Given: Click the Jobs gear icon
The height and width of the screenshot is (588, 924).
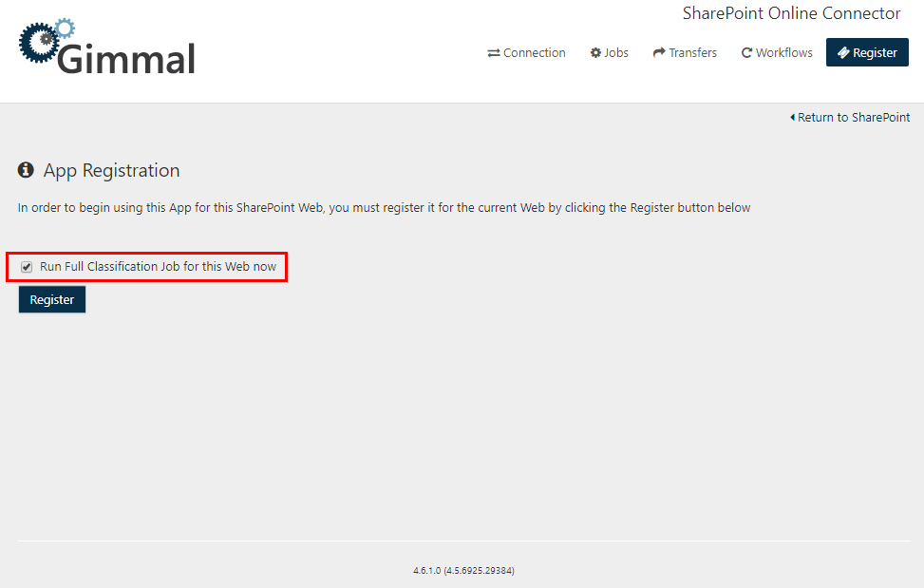Looking at the screenshot, I should (595, 53).
